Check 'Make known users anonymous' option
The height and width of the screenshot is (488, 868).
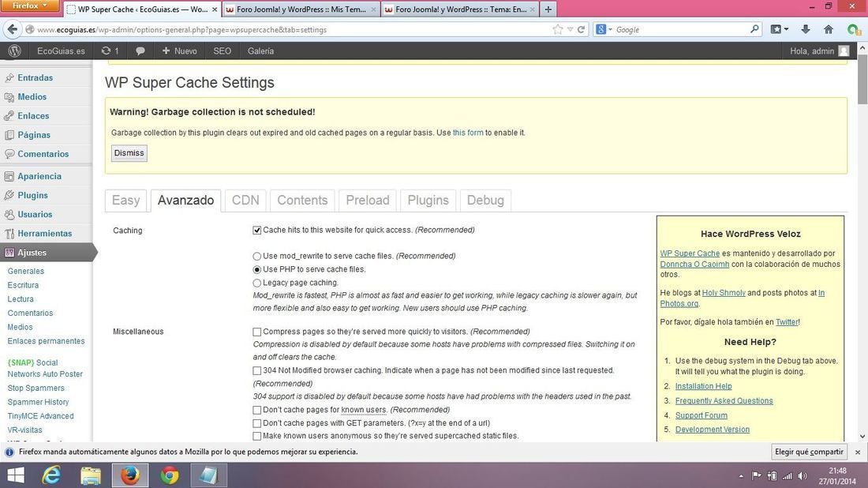(x=257, y=437)
